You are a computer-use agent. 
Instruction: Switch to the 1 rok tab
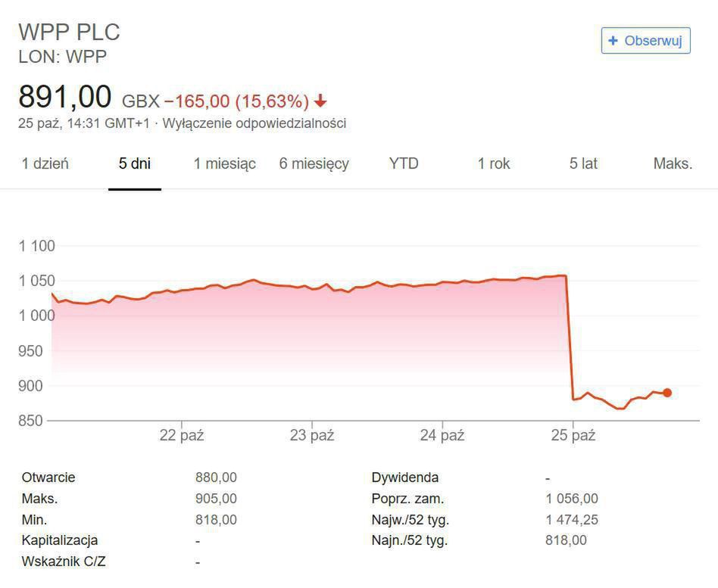tap(494, 163)
